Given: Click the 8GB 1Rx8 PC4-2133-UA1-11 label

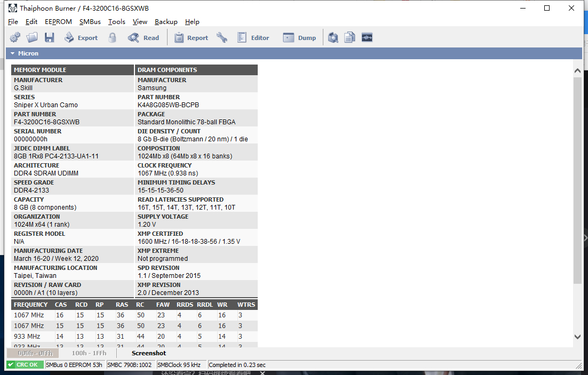Looking at the screenshot, I should (x=56, y=156).
